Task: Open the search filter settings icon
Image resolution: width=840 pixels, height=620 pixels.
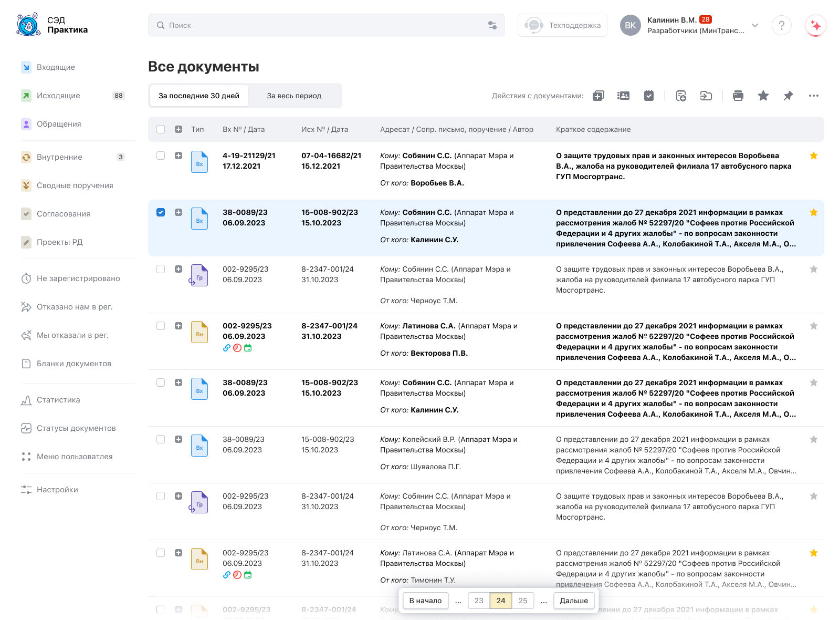Action: coord(492,25)
